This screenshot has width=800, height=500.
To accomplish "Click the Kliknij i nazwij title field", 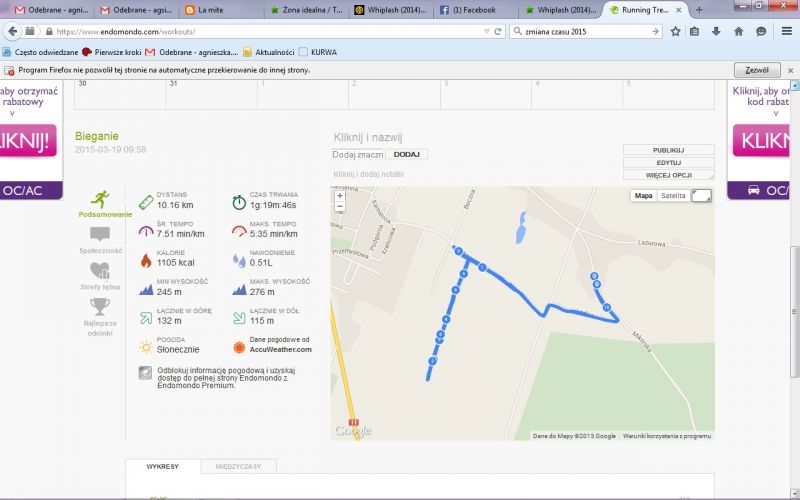I will point(368,137).
